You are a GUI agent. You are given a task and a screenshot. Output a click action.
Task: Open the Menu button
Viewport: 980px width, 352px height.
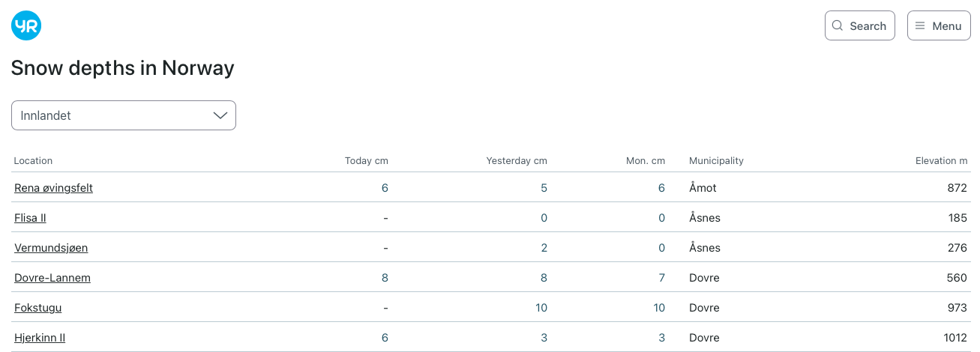click(939, 25)
